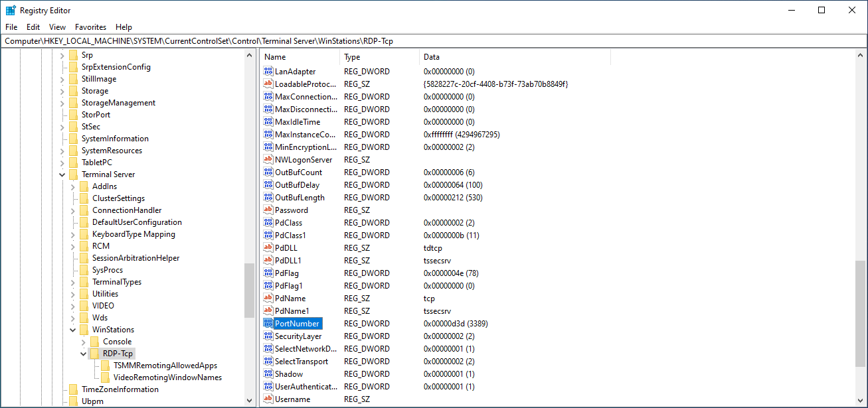Select the TerminalTypes key
This screenshot has width=868, height=408.
pos(117,282)
